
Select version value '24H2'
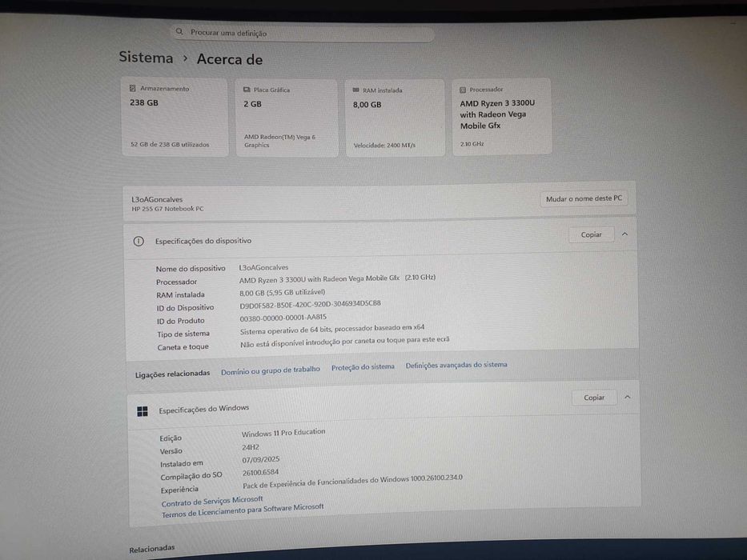click(251, 447)
